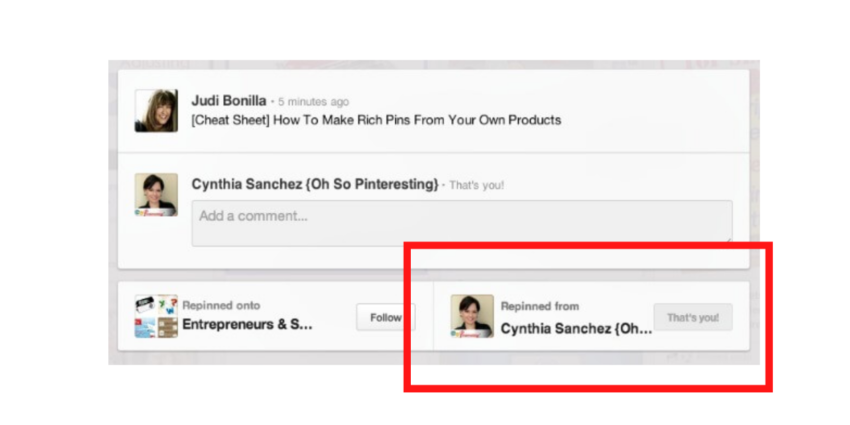Click the comment box resize handle
The image size is (850, 425).
727,239
